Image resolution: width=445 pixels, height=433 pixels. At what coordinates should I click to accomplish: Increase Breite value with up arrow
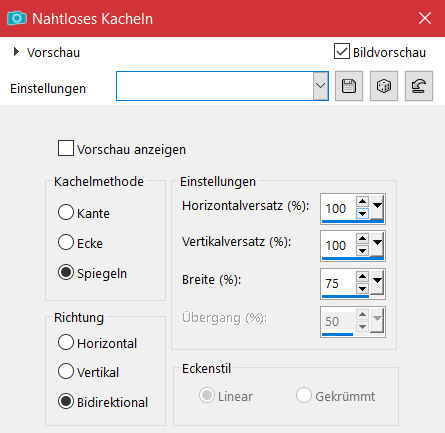coord(362,276)
